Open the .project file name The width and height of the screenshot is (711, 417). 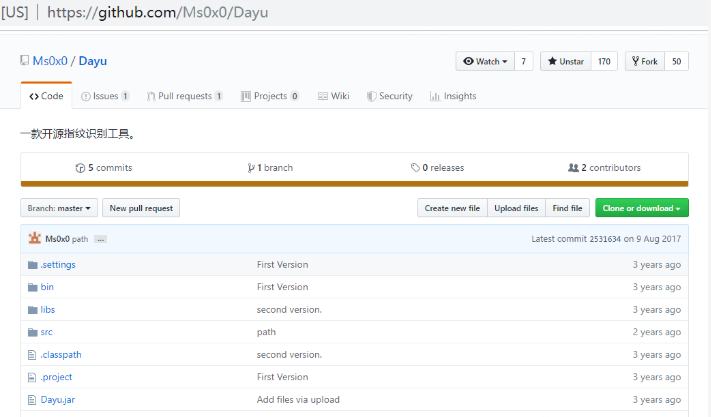pyautogui.click(x=56, y=377)
